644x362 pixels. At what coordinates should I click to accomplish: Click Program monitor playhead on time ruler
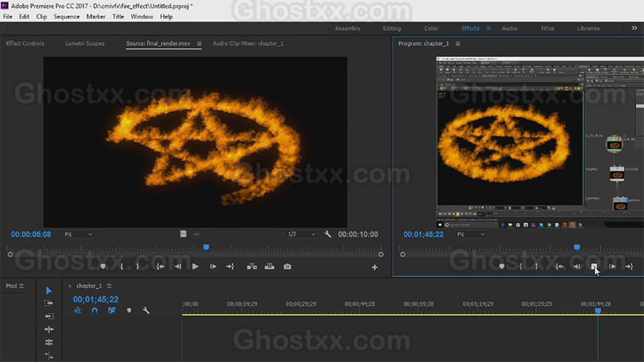577,247
